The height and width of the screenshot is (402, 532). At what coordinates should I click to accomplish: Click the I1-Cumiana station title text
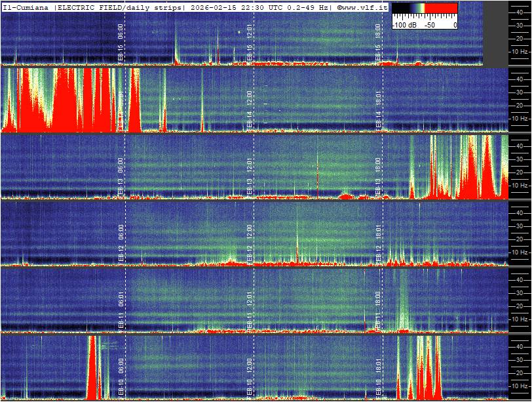tap(26, 7)
